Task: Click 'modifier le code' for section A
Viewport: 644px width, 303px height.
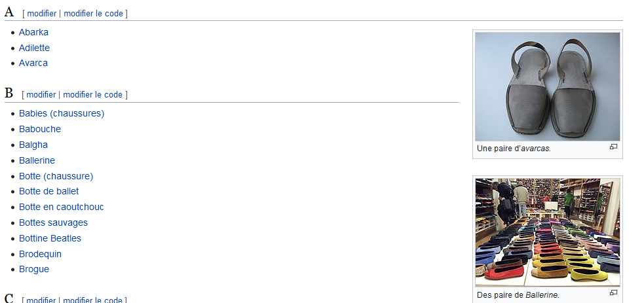Action: tap(93, 14)
